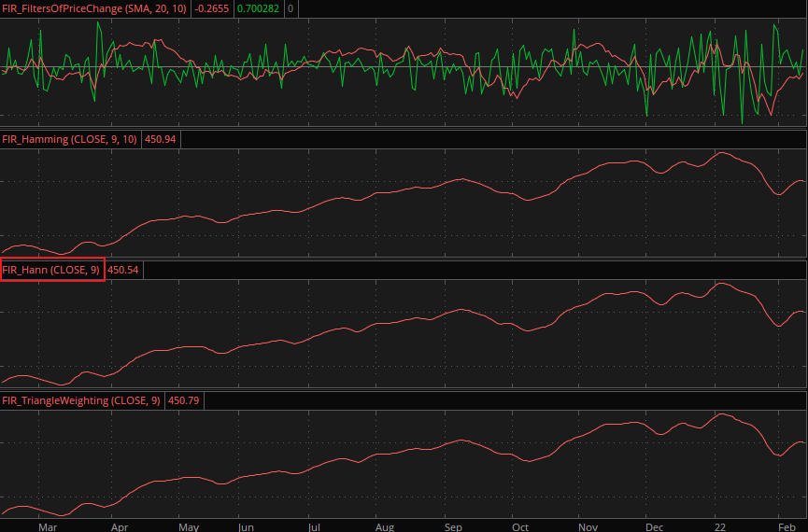Click the year 22 marker on time axis
808x532 pixels.
point(722,525)
